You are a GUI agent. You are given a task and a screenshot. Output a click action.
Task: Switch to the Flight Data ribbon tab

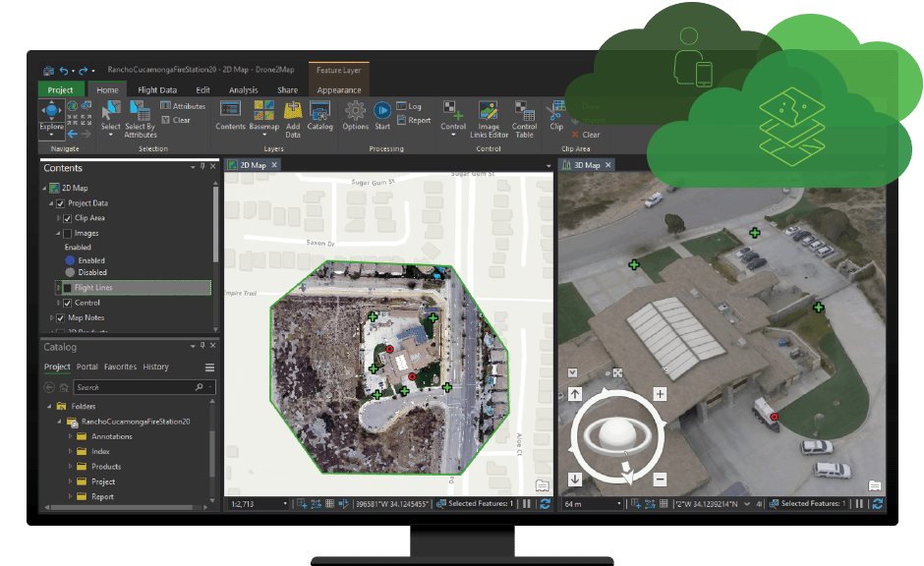[x=157, y=89]
